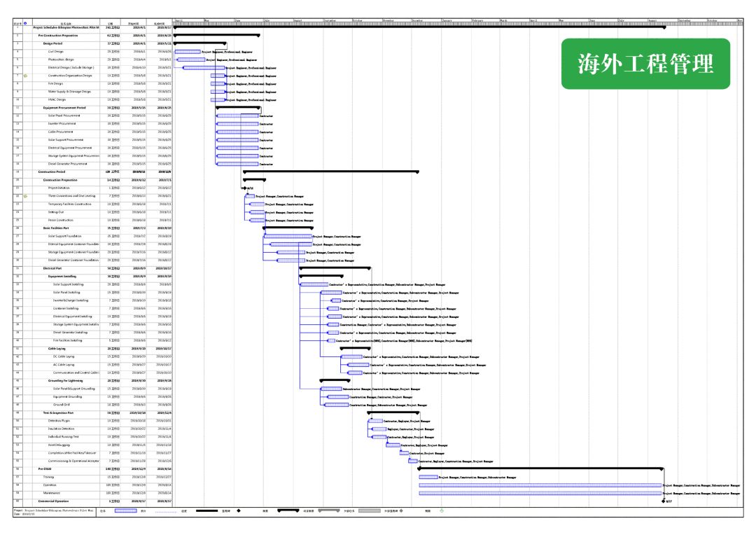Select the Construction Period summary row name

52,172
